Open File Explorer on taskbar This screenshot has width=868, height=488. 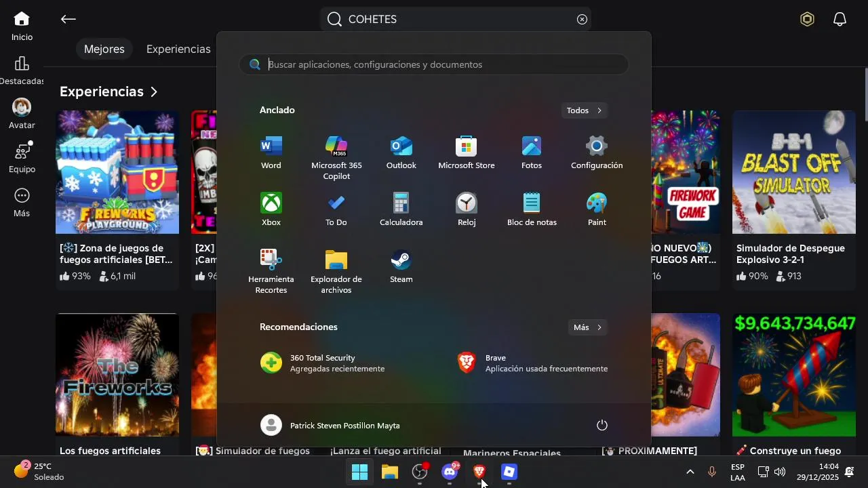point(390,472)
